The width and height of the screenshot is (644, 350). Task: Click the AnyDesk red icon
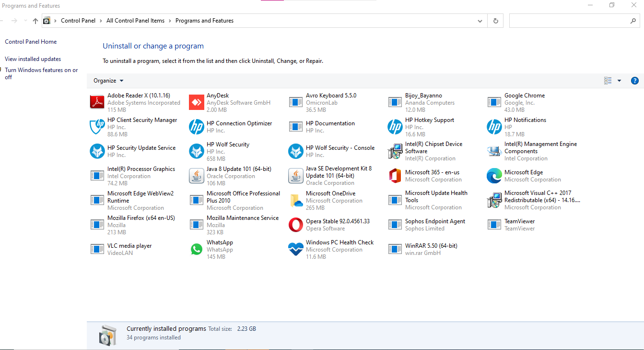point(197,102)
